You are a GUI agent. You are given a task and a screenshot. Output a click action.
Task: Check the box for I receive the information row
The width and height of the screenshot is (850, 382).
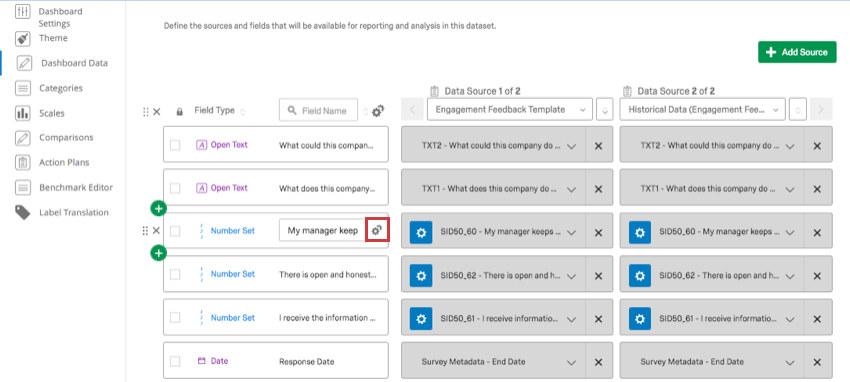(x=175, y=318)
